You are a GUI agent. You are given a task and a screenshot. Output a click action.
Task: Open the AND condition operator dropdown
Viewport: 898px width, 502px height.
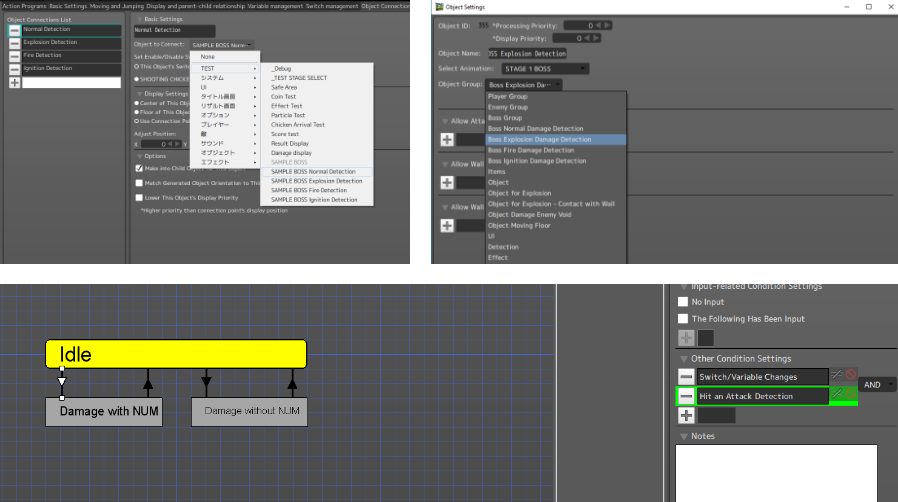pyautogui.click(x=876, y=384)
